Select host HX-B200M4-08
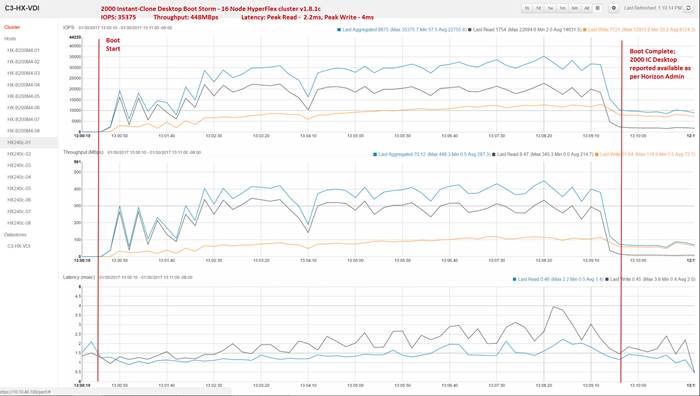700x396 pixels. pos(24,131)
